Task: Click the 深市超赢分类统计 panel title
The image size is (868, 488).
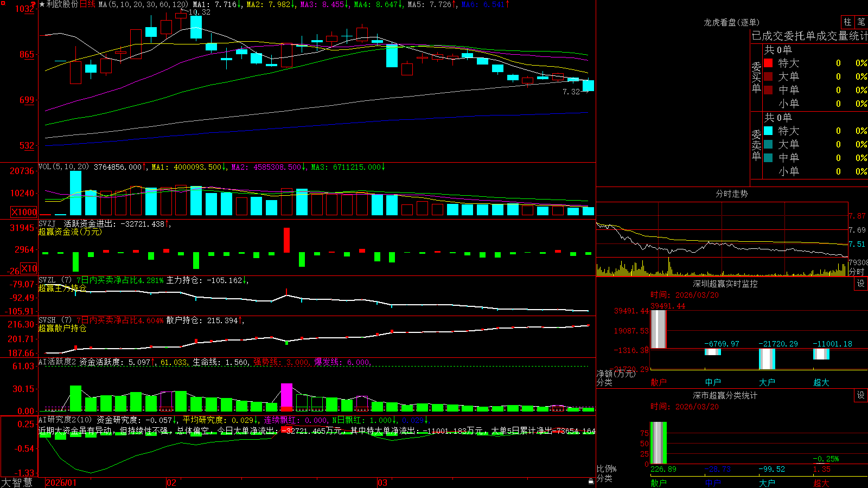Action: coord(725,395)
